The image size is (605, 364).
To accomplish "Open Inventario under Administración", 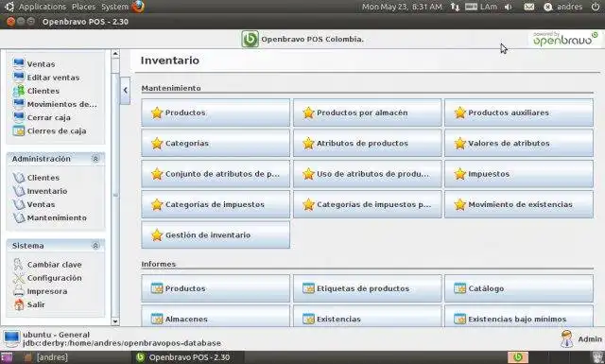I will click(x=40, y=191).
